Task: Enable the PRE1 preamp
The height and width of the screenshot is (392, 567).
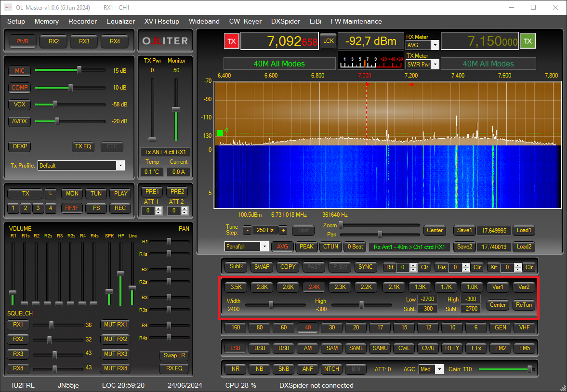Action: (151, 191)
